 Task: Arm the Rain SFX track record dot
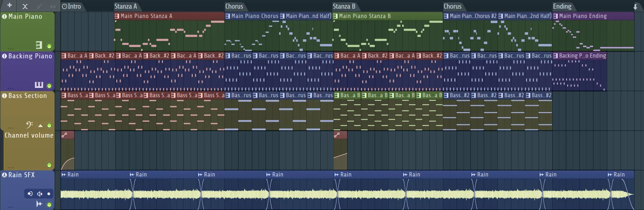click(49, 194)
